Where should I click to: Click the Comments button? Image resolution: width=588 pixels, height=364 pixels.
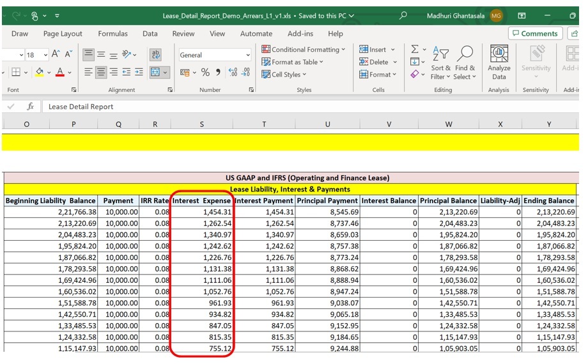coord(534,34)
